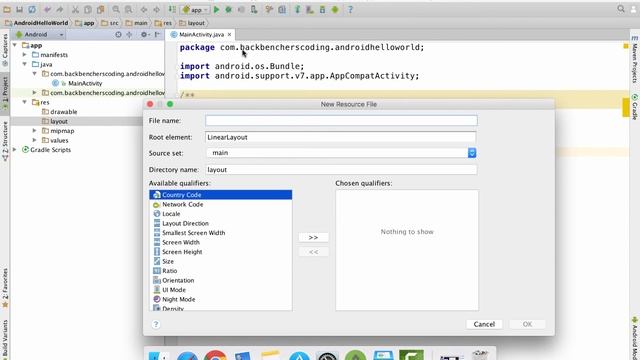Add qualifier with >> button
Viewport: 640px width, 360px height.
313,237
